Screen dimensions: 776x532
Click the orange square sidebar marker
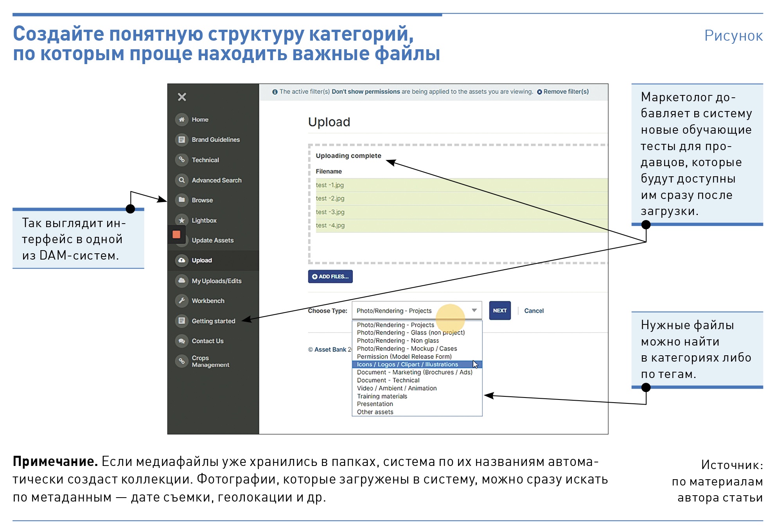[176, 234]
